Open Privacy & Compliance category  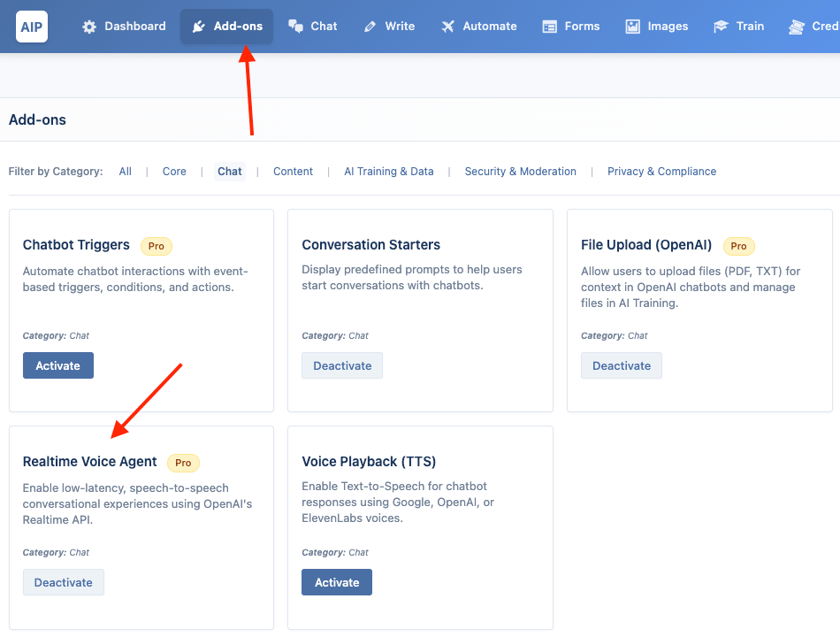point(661,172)
